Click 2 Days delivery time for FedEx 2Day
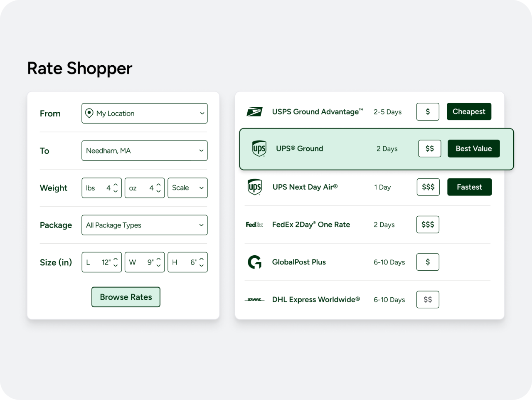The image size is (532, 400). click(384, 225)
